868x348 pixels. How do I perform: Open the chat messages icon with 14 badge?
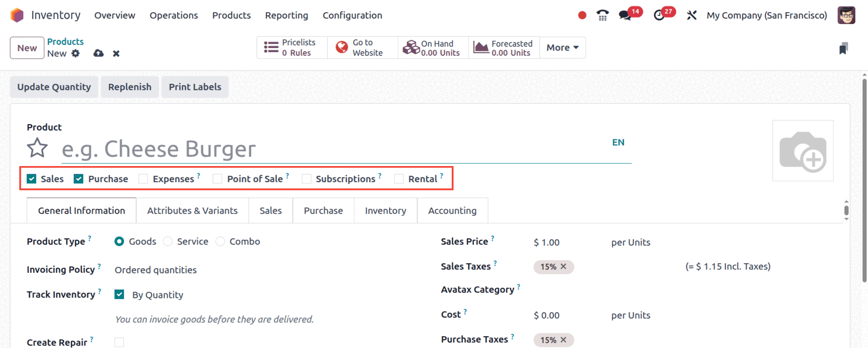pyautogui.click(x=624, y=15)
